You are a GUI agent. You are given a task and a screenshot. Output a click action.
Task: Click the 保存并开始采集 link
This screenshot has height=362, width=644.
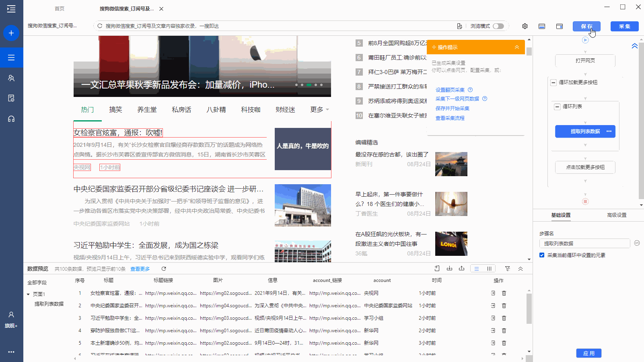click(453, 108)
